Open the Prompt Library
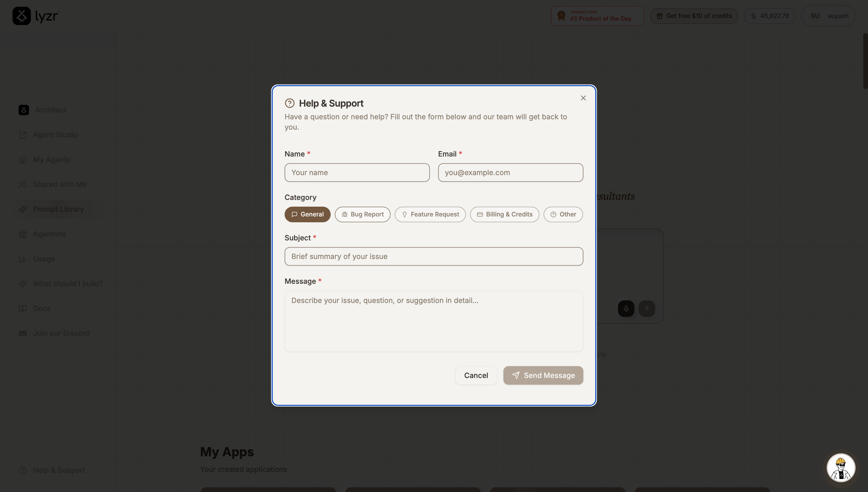This screenshot has width=868, height=492. point(58,209)
